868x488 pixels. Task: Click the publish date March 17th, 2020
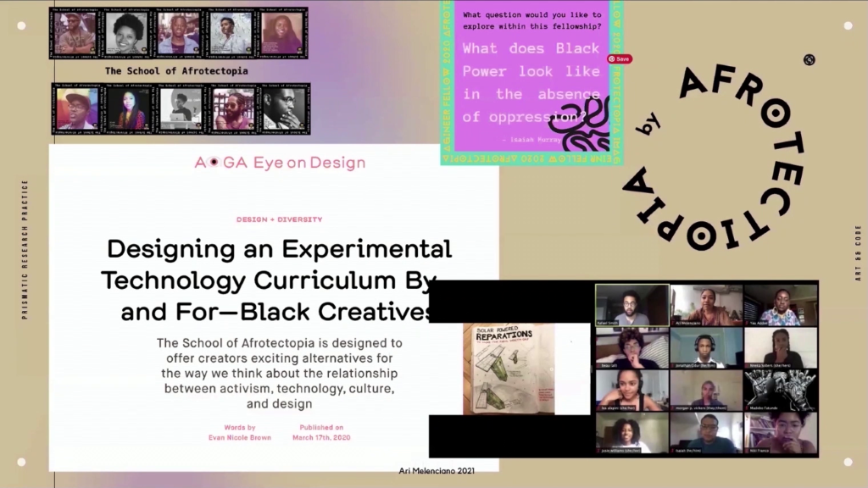(x=321, y=437)
